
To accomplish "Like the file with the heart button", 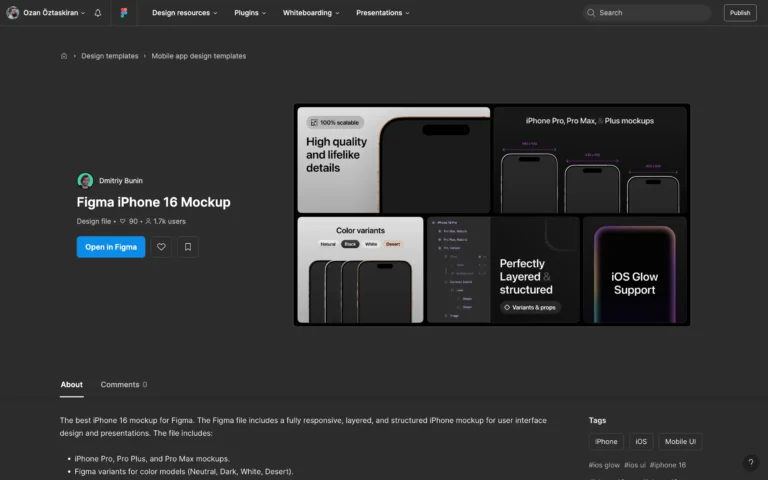I will [161, 247].
